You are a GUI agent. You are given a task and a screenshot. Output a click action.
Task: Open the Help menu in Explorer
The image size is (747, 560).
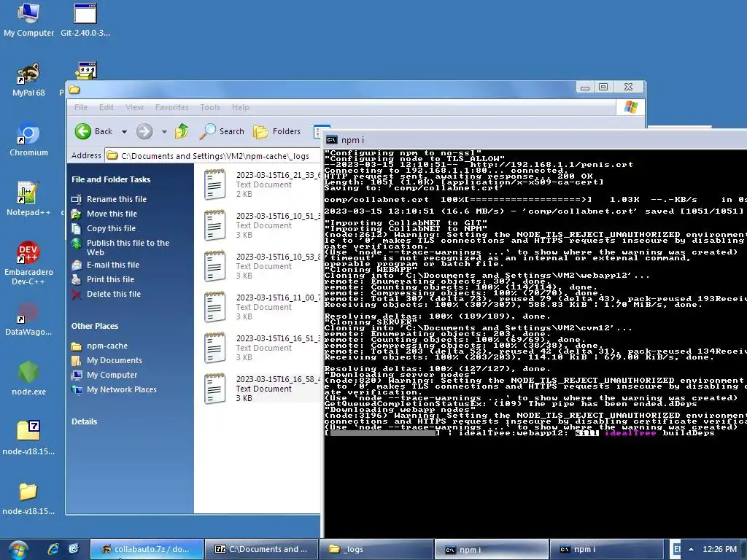pos(240,107)
